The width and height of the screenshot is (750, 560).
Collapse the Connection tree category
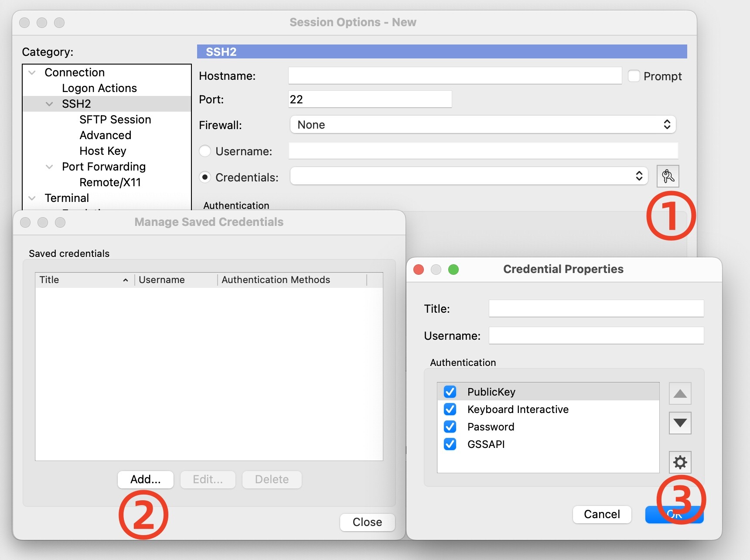click(32, 72)
